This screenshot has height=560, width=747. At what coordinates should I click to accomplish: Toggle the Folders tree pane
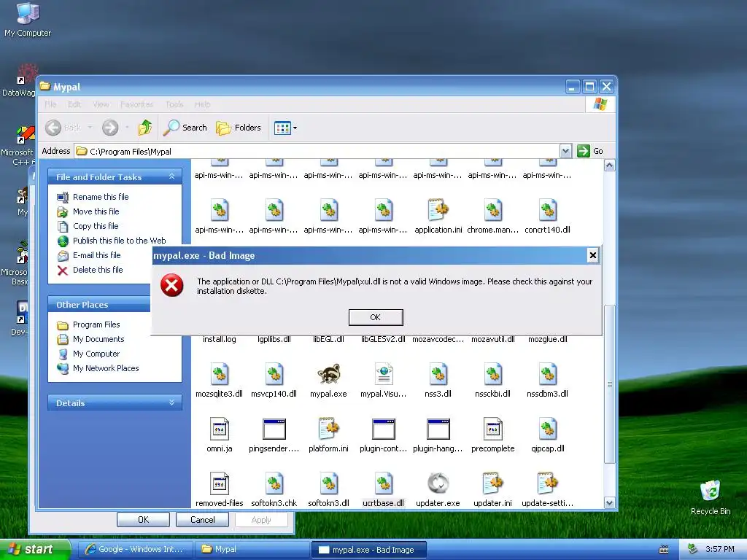click(x=239, y=128)
